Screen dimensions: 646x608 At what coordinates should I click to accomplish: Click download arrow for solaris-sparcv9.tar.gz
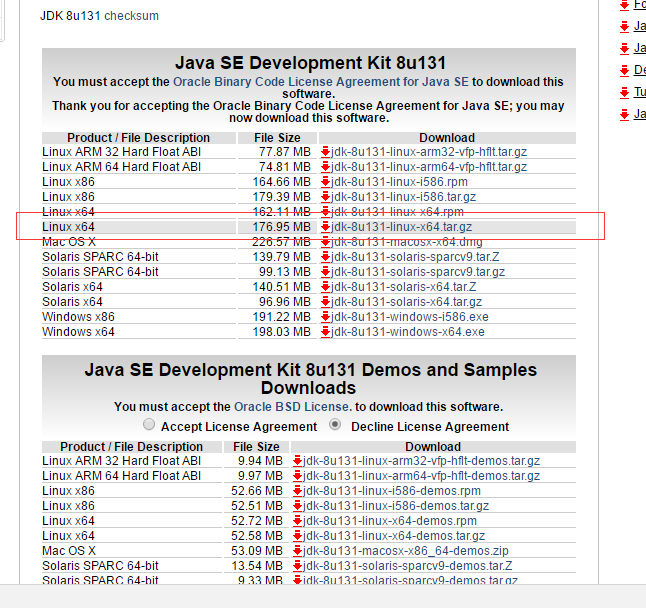tap(325, 272)
